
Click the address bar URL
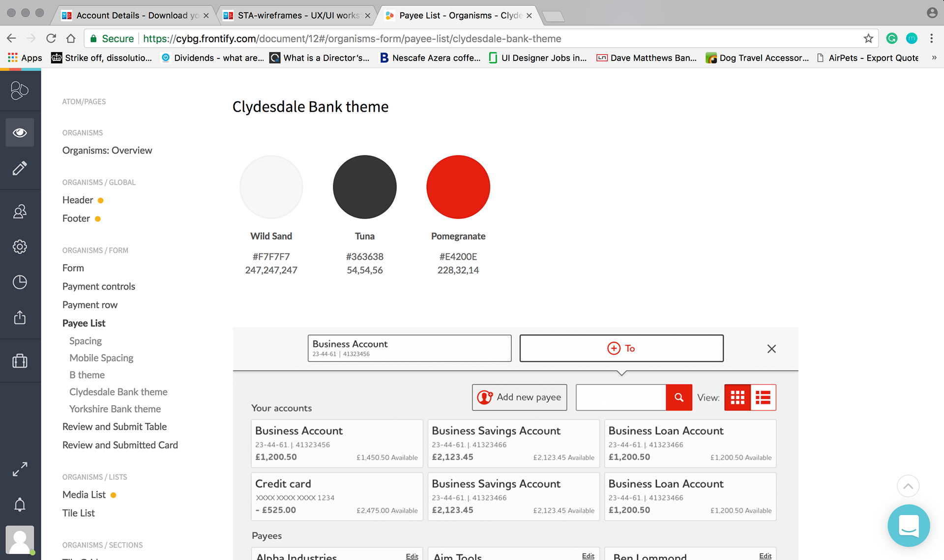pyautogui.click(x=352, y=38)
